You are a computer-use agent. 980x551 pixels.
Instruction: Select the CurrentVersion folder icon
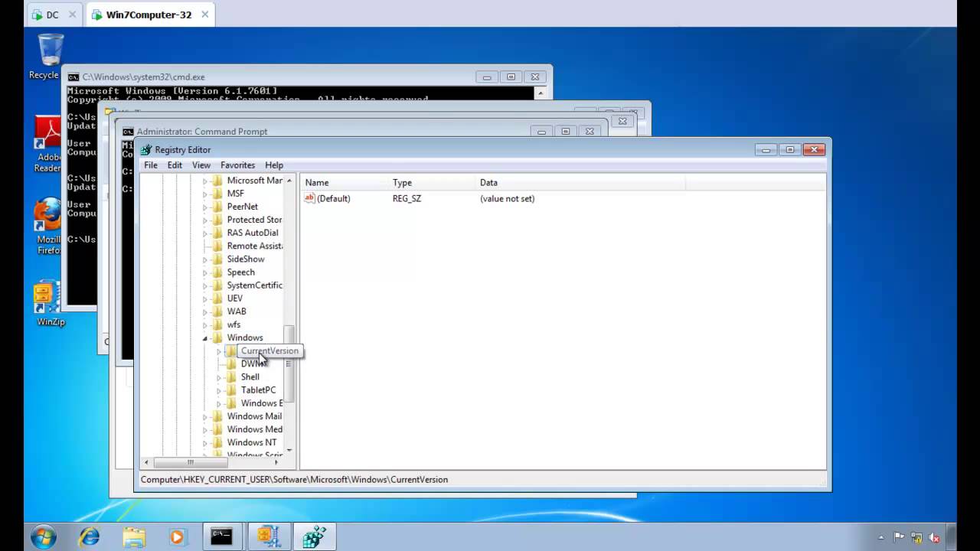click(x=231, y=351)
